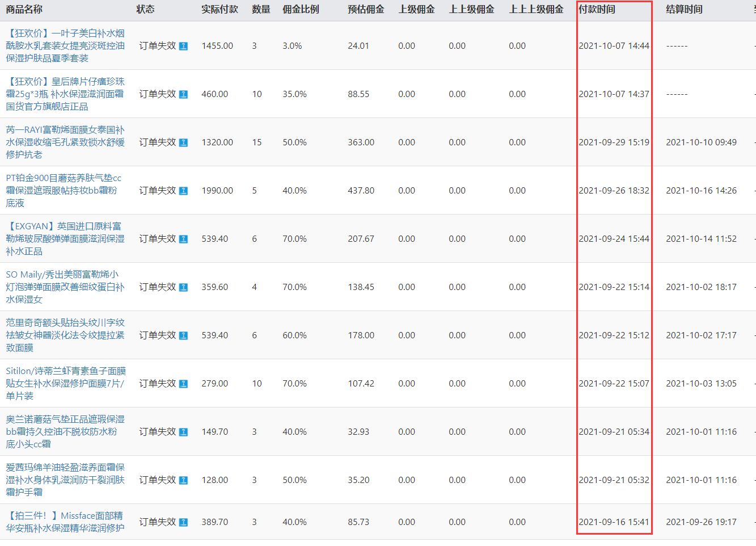756x546 pixels.
Task: Click the 上级佣金 column header
Action: point(417,9)
